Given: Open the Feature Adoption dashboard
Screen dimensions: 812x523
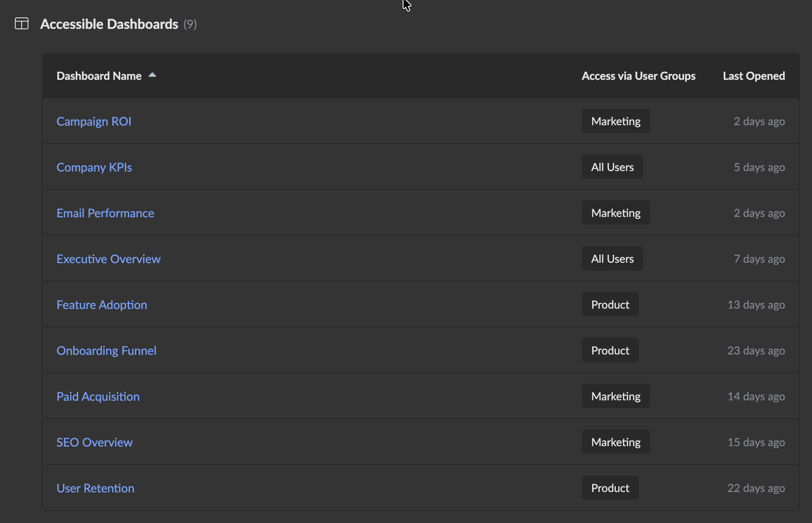Looking at the screenshot, I should coord(101,304).
